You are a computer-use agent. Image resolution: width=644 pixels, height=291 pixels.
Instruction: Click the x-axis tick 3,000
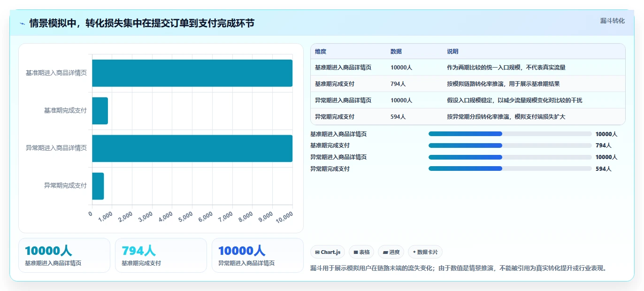[146, 216]
